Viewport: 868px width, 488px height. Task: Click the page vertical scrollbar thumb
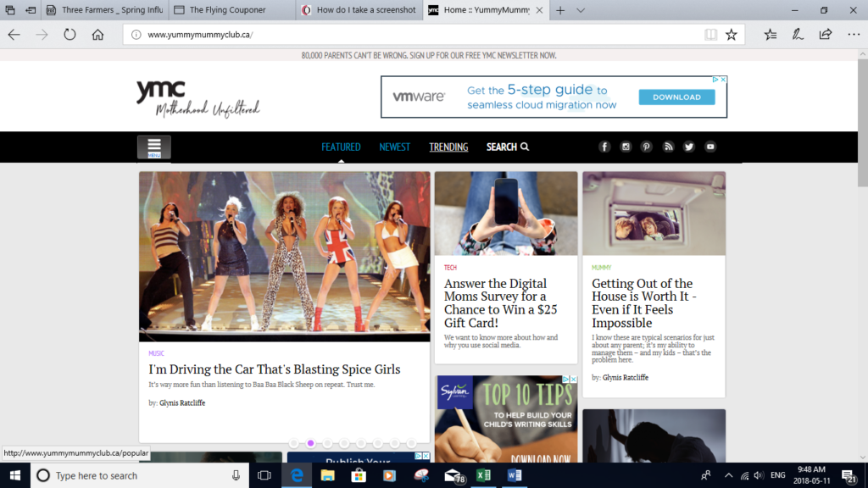click(x=862, y=122)
